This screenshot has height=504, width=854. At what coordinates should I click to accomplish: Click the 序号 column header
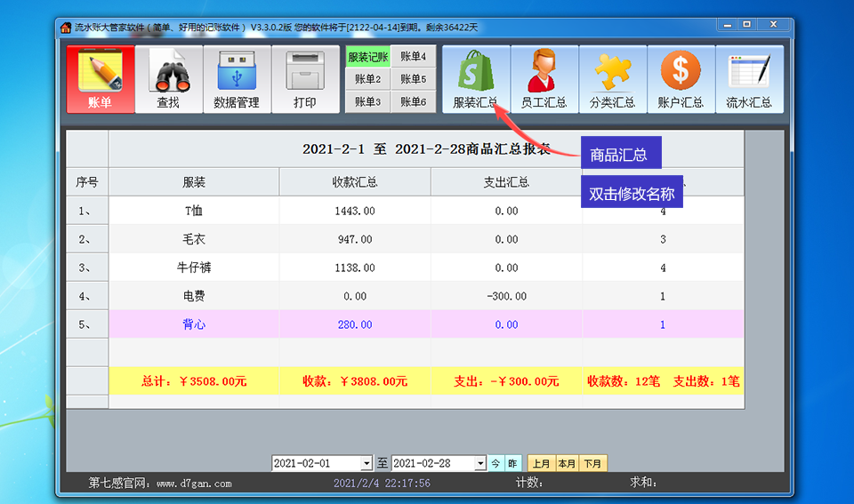(x=87, y=182)
